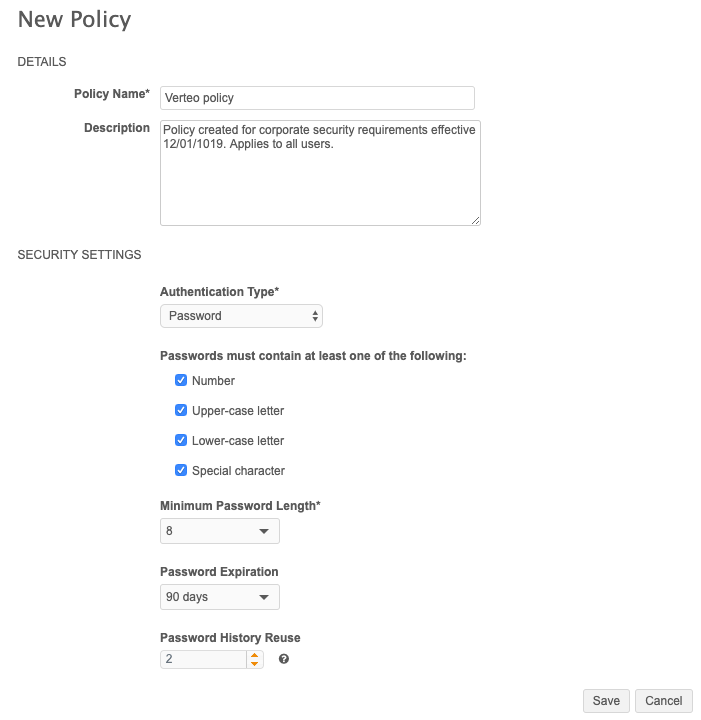Screen dimensions: 701x720
Task: Toggle the Special character checkbox
Action: click(x=181, y=470)
